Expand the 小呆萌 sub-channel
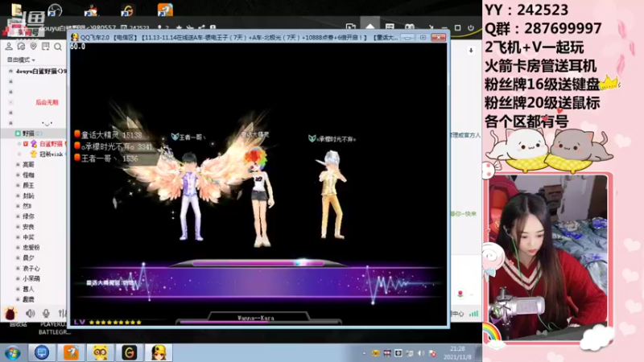The image size is (644, 362). pyautogui.click(x=31, y=278)
